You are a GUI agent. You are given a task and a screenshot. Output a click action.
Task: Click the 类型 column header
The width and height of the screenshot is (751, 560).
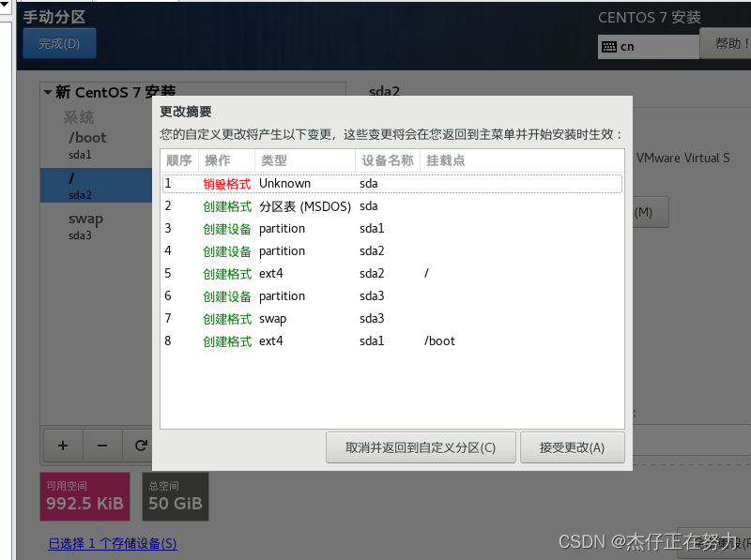[x=305, y=160]
